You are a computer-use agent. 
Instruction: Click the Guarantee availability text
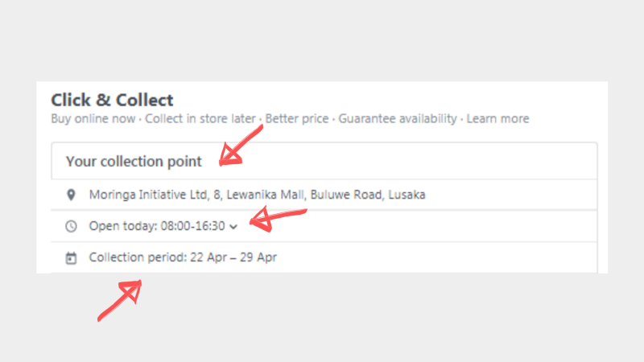click(398, 119)
